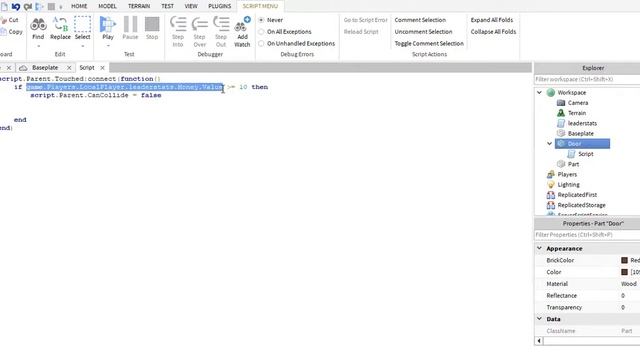Screen dimensions: 640x360
Task: Select Terrain in Explorer tree
Action: [577, 113]
